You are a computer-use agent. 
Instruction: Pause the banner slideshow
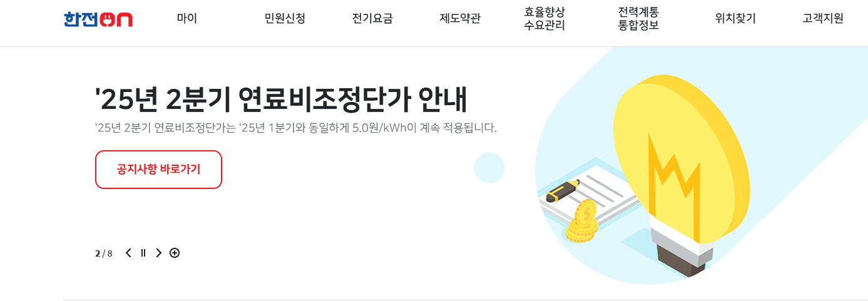coord(143,253)
